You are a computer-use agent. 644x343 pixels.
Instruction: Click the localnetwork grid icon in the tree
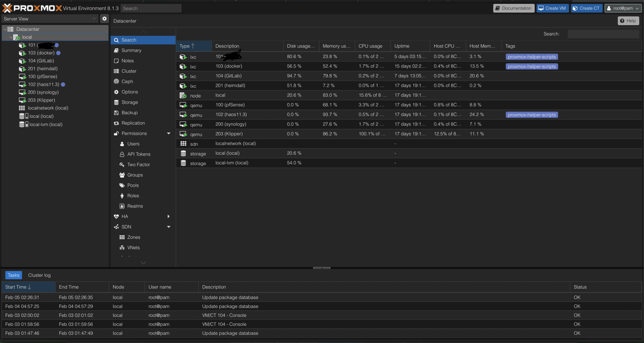22,108
